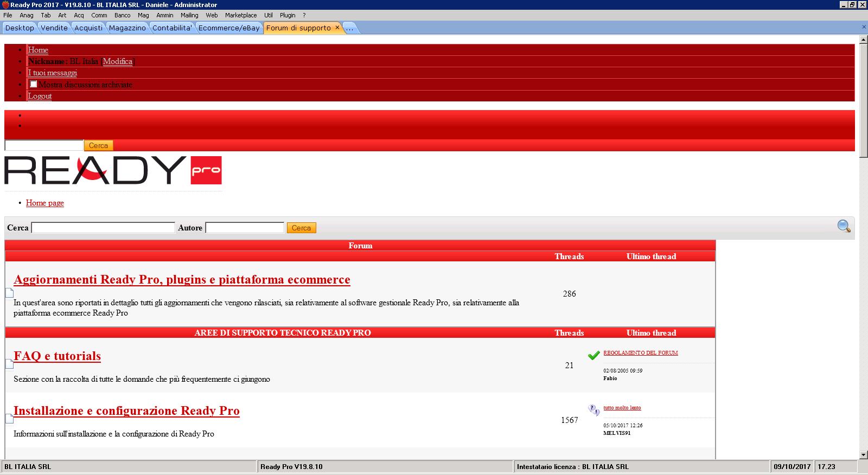Open the Tab menu
The image size is (868, 475).
click(46, 15)
